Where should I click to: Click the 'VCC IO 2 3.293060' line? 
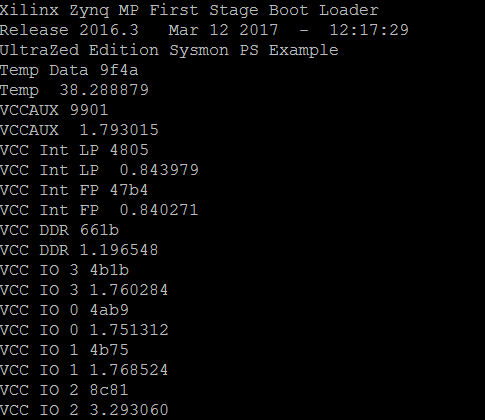pyautogui.click(x=84, y=410)
